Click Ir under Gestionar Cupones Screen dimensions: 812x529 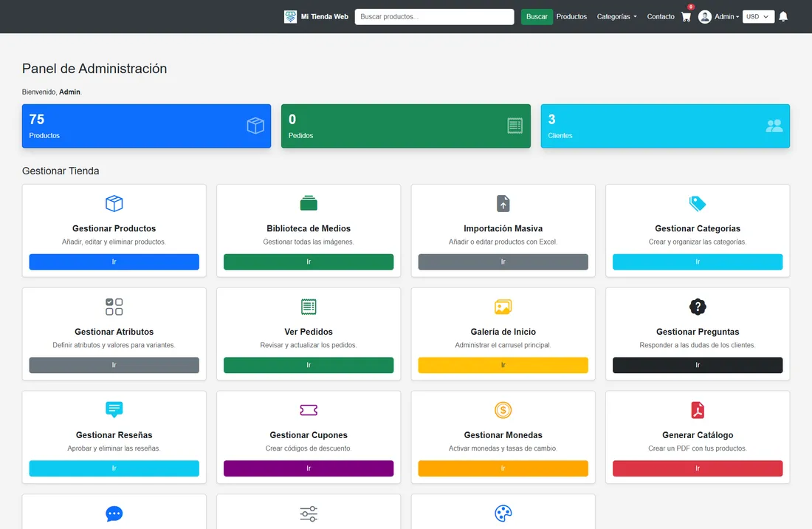coord(309,468)
